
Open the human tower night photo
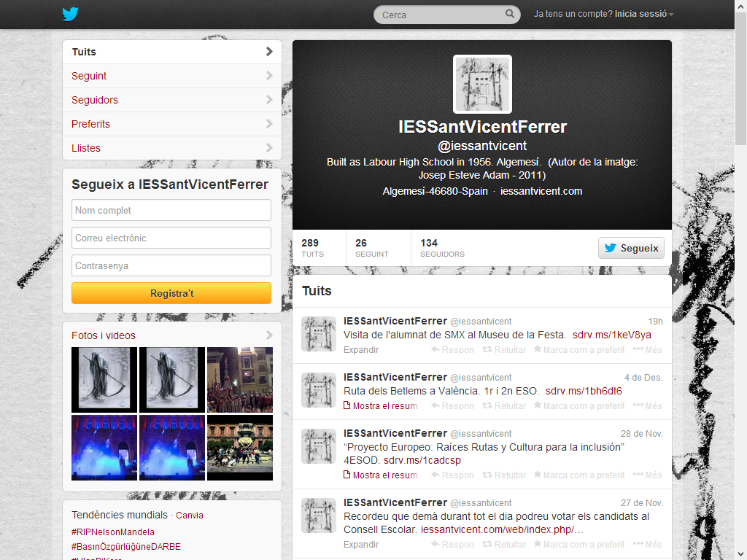(x=240, y=379)
